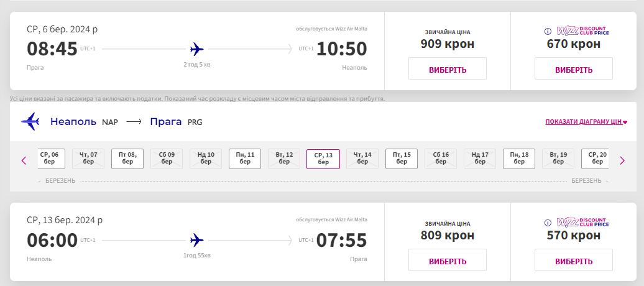Show later dates with right arrow
This screenshot has width=644, height=286.
(x=622, y=160)
